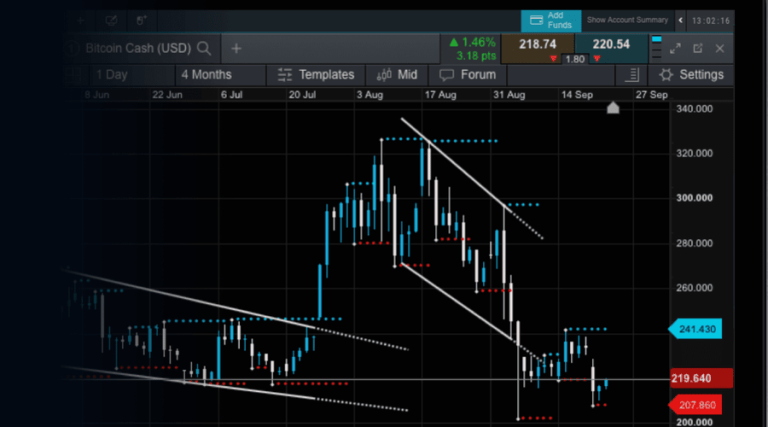Open chart Settings
The image size is (768, 427).
click(691, 75)
